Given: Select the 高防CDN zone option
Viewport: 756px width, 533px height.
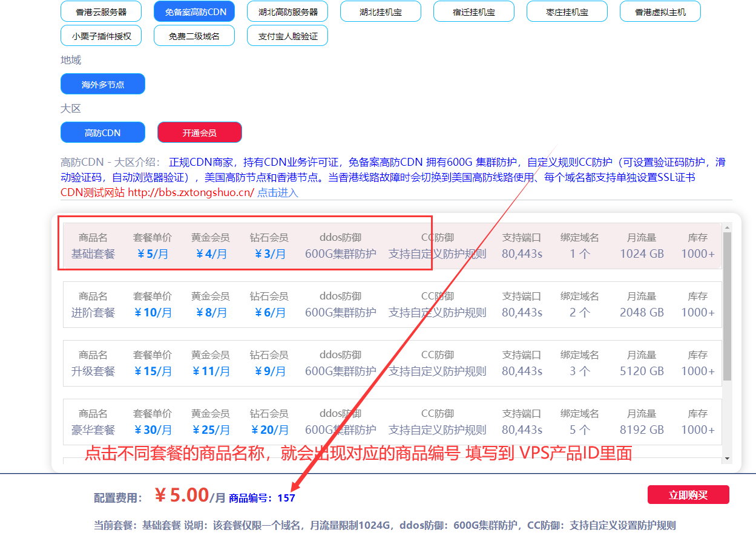Looking at the screenshot, I should [x=103, y=132].
